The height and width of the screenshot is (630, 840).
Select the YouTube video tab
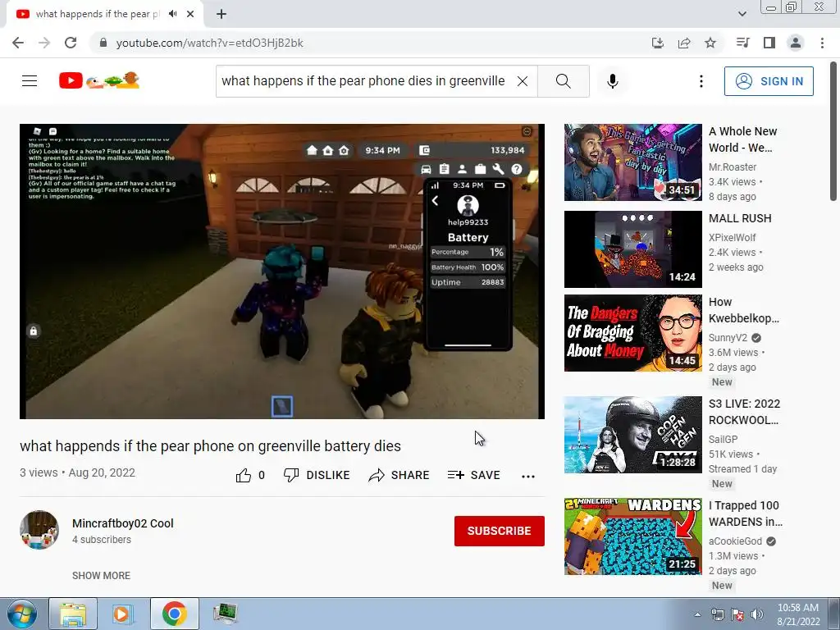pos(105,14)
